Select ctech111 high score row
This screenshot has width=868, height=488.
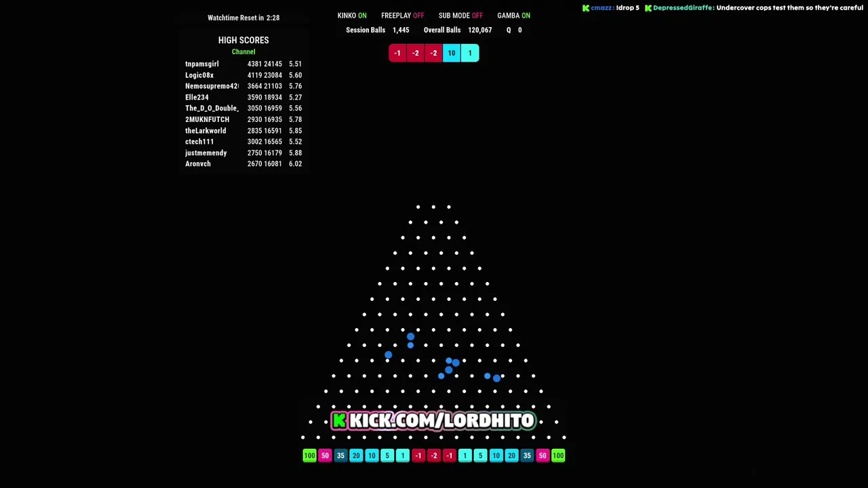243,142
